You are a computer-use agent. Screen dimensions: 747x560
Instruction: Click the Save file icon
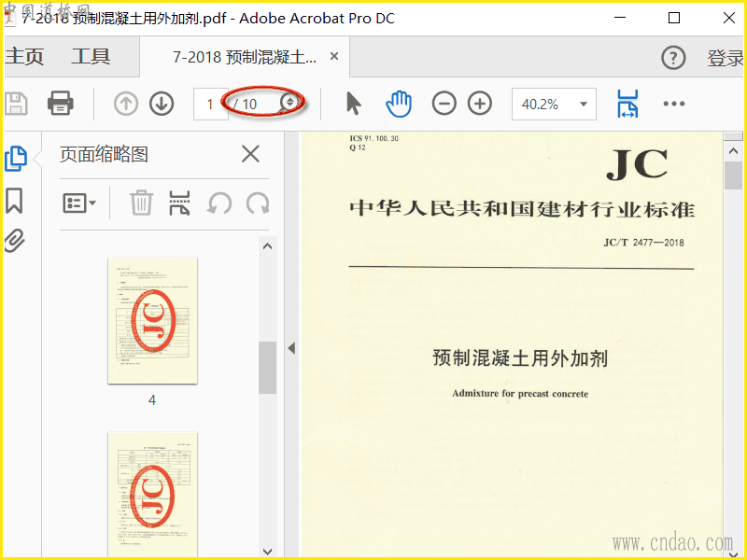(17, 104)
